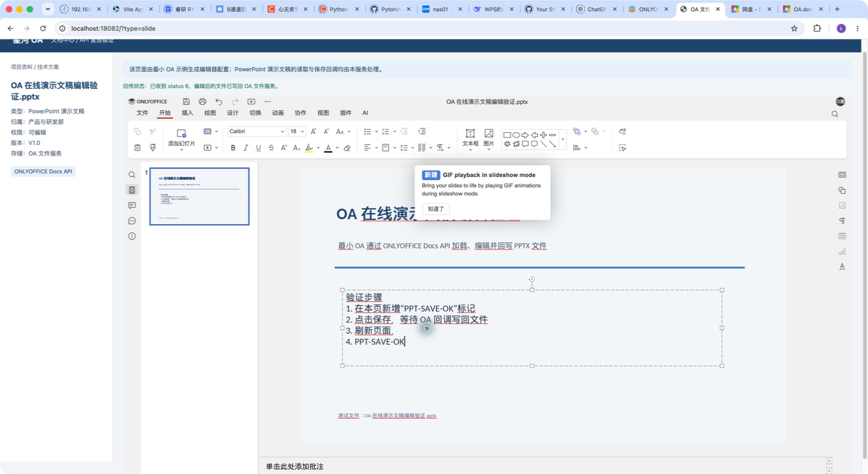Click the print icon in editor header
The image size is (868, 474).
pos(202,102)
